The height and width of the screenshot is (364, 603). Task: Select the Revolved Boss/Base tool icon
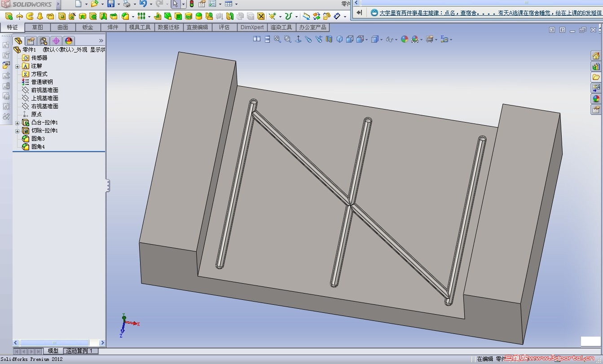[x=19, y=16]
